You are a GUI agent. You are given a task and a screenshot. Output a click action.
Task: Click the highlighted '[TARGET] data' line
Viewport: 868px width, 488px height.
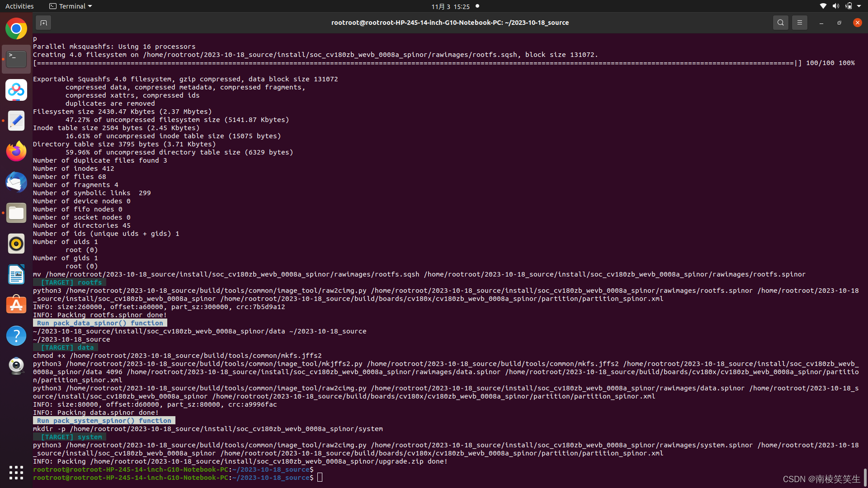tap(66, 347)
